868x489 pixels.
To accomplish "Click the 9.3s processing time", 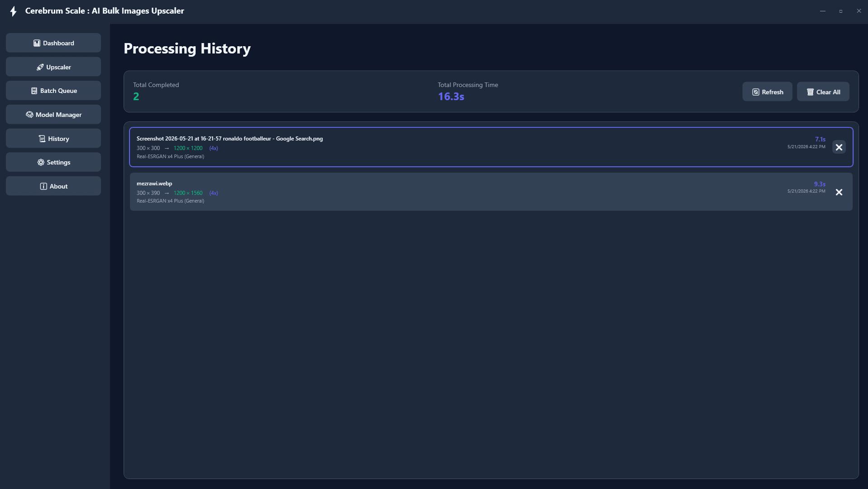I will point(820,184).
